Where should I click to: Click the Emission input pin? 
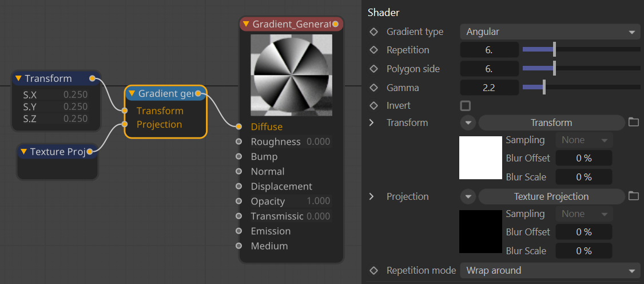click(x=239, y=231)
